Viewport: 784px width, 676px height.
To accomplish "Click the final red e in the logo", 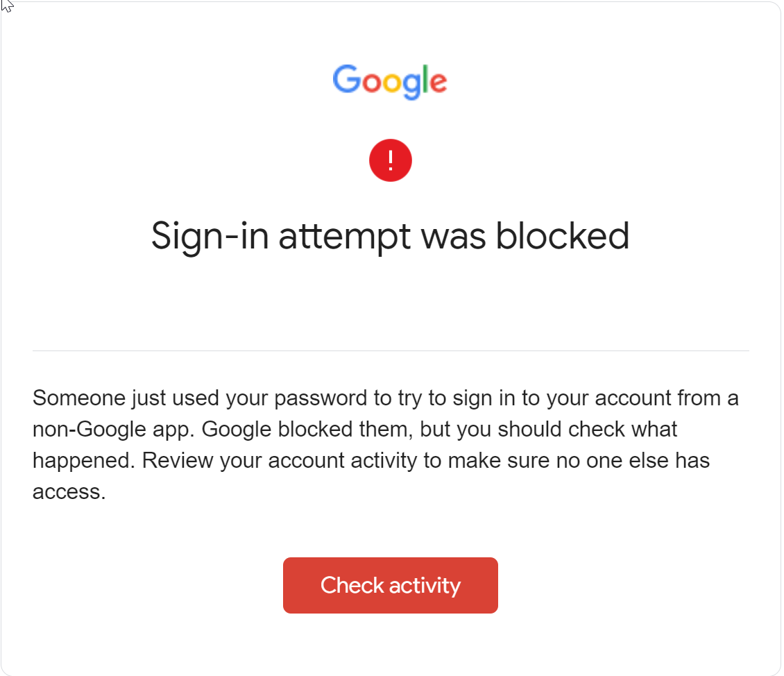I will tap(437, 83).
